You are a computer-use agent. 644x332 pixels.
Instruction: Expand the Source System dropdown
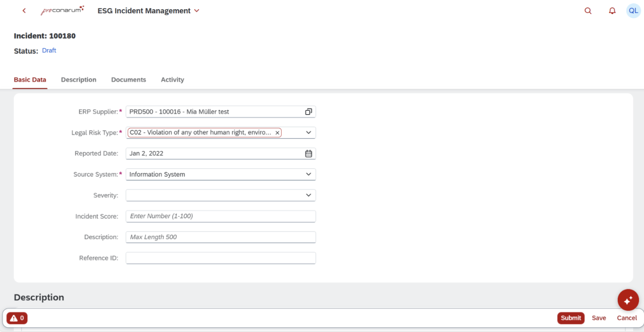point(308,174)
